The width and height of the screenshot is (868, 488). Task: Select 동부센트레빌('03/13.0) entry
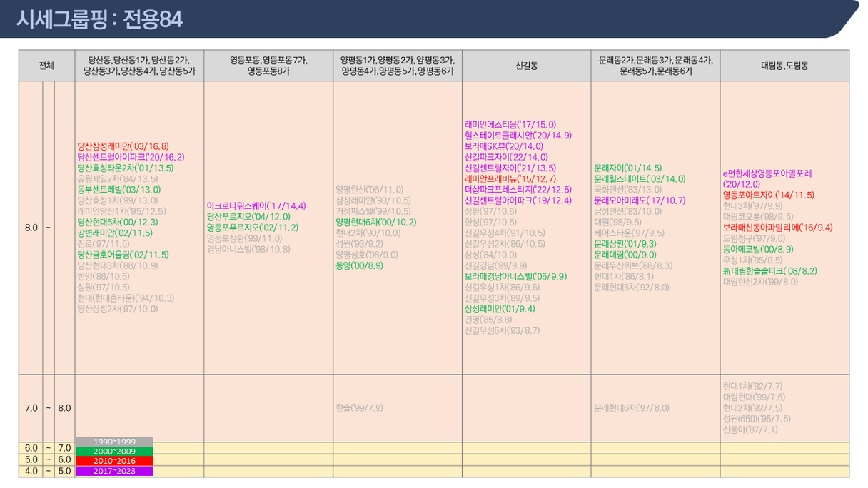click(118, 189)
